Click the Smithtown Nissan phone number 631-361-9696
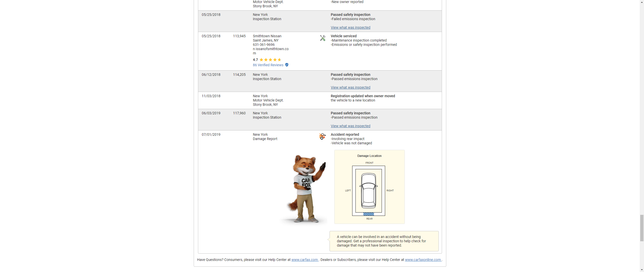The image size is (644, 272). [x=264, y=45]
